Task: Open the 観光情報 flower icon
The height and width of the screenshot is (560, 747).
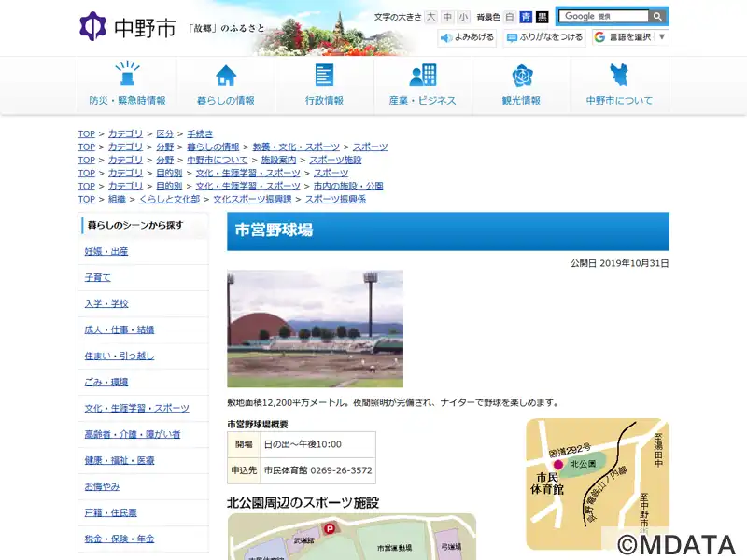Action: point(521,76)
